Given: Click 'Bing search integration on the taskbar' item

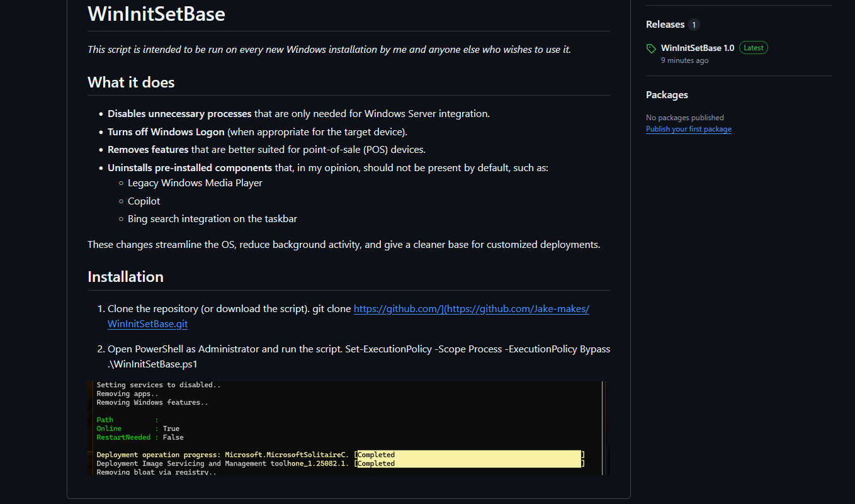Looking at the screenshot, I should point(212,219).
